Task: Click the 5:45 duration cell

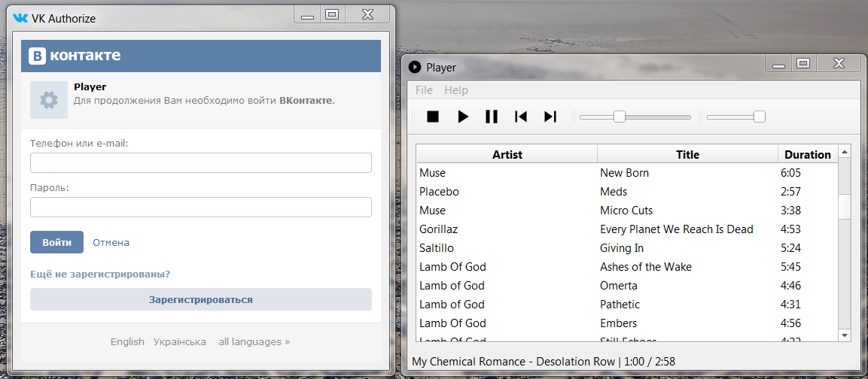Action: click(790, 267)
